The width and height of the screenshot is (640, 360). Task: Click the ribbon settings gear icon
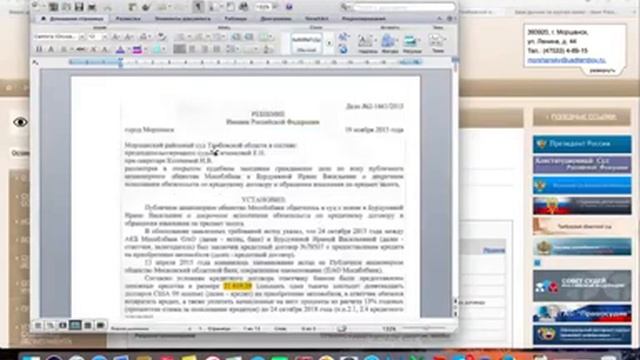tap(449, 18)
